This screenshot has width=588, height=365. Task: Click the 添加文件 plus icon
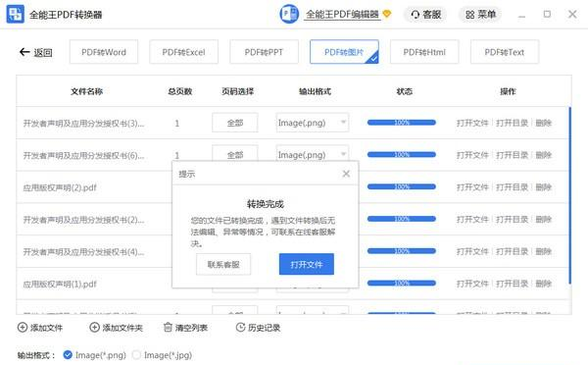click(23, 328)
